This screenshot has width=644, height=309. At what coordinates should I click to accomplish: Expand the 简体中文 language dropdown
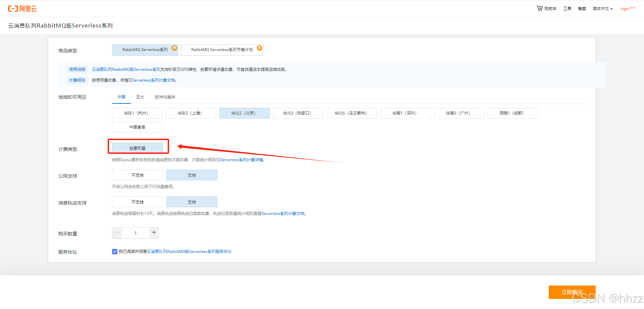(x=603, y=9)
